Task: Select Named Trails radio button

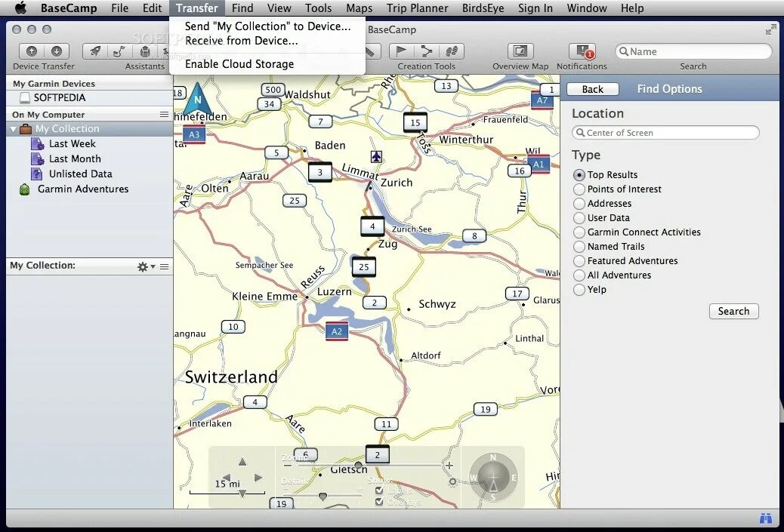Action: 579,247
